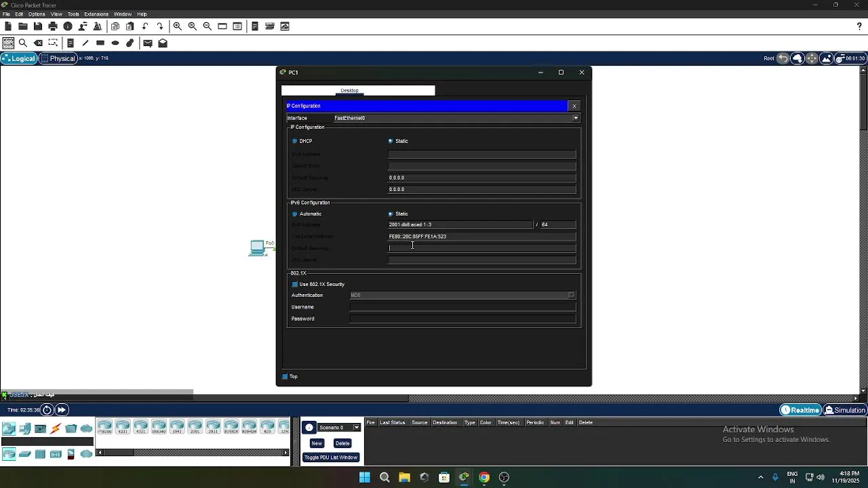Select the Draw Ellipse tool
The image size is (868, 488).
point(115,43)
